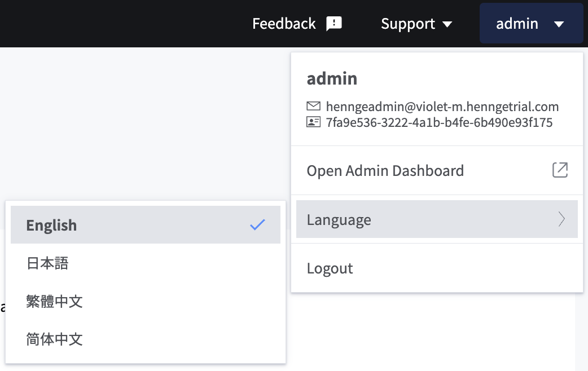Expand the Support dropdown menu
Screen dimensions: 588x371
pyautogui.click(x=416, y=24)
